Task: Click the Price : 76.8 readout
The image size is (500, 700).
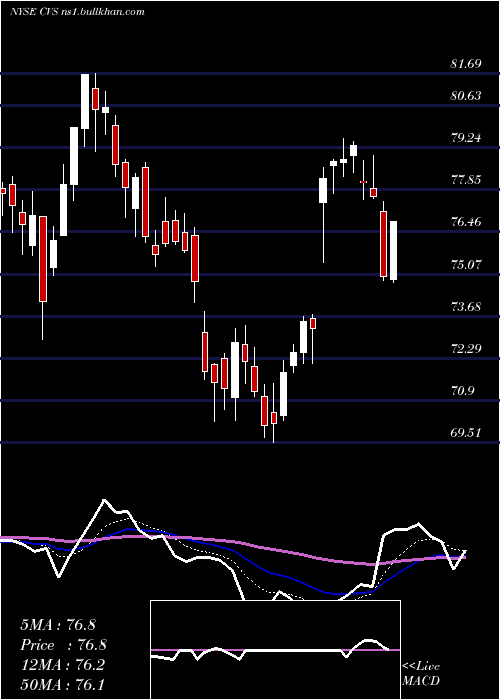Action: pyautogui.click(x=63, y=645)
